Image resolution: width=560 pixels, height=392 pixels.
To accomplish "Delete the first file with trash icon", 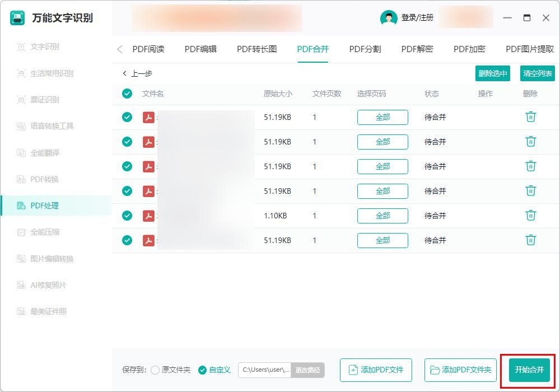I will coord(531,116).
